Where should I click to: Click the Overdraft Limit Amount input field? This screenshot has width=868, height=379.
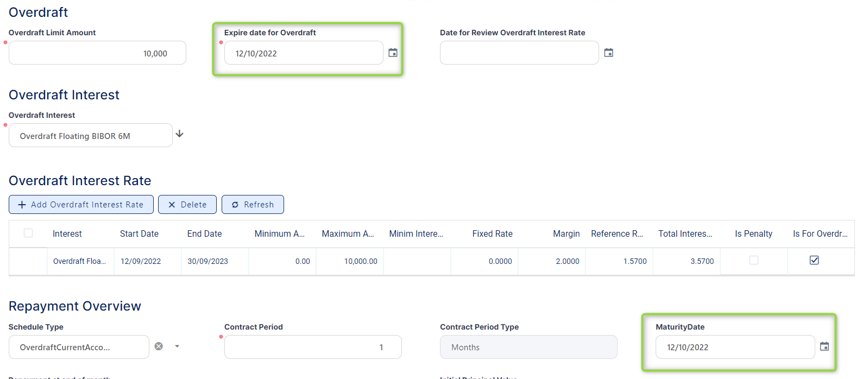[97, 53]
